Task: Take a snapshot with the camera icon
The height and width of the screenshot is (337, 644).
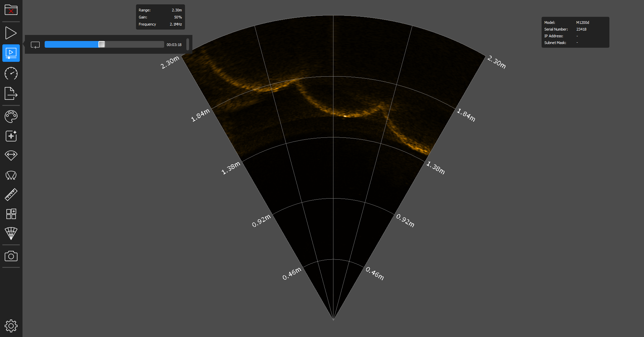Action: tap(11, 256)
